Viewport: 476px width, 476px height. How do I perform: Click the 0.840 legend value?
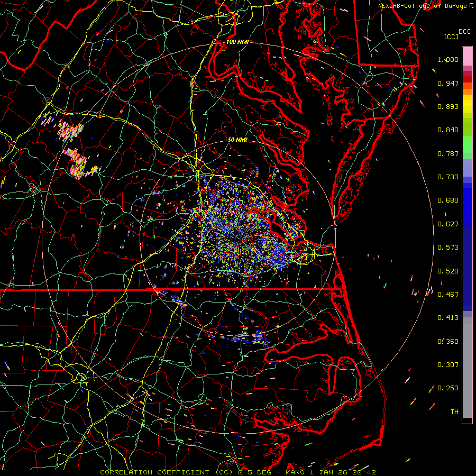coord(448,130)
